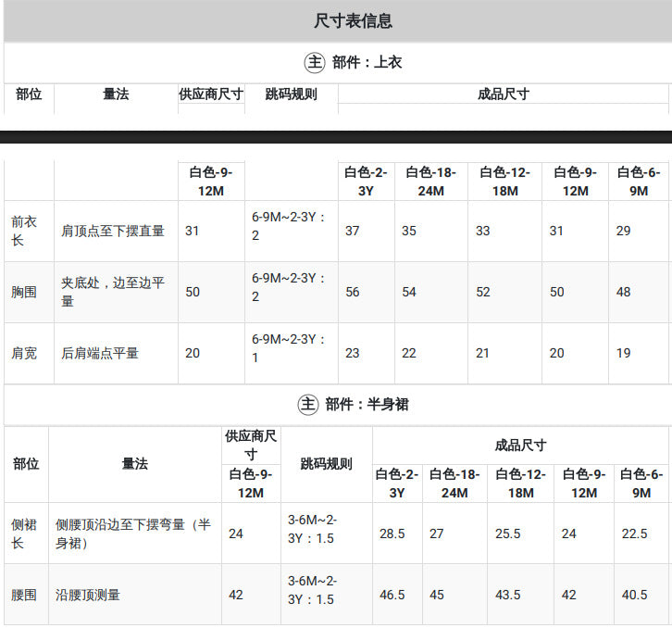Click the 白色-18-24M column header in the skirt table
Screen dimensions: 672x628
click(x=454, y=484)
